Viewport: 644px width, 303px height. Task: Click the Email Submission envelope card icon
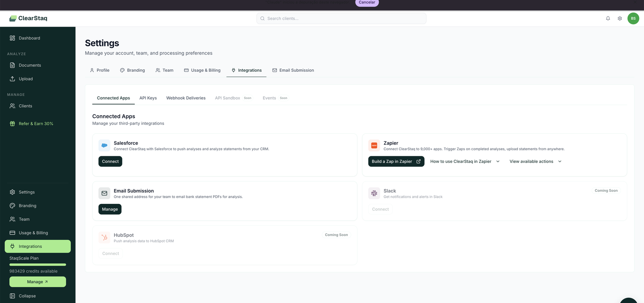(x=104, y=193)
